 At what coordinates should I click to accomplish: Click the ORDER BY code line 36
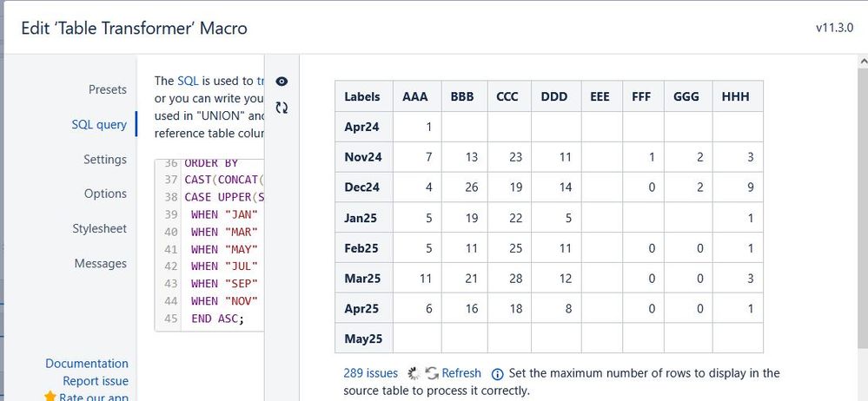pyautogui.click(x=211, y=163)
